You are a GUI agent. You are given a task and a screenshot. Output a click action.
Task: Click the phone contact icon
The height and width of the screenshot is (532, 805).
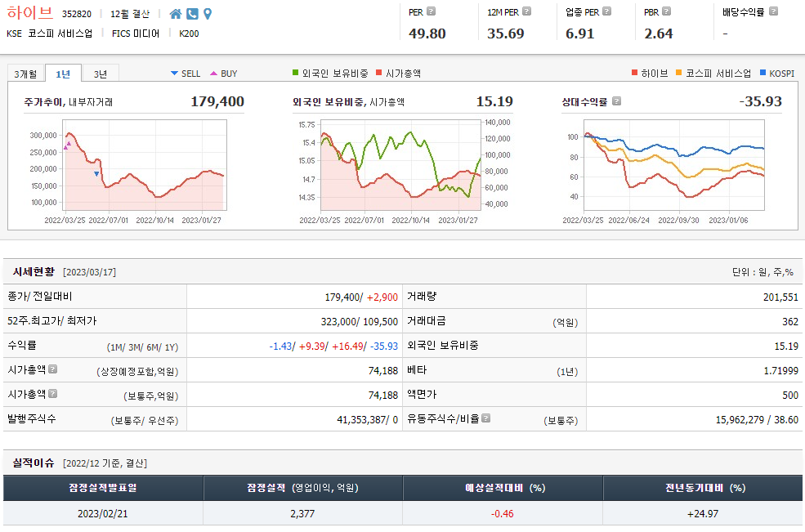pos(193,14)
